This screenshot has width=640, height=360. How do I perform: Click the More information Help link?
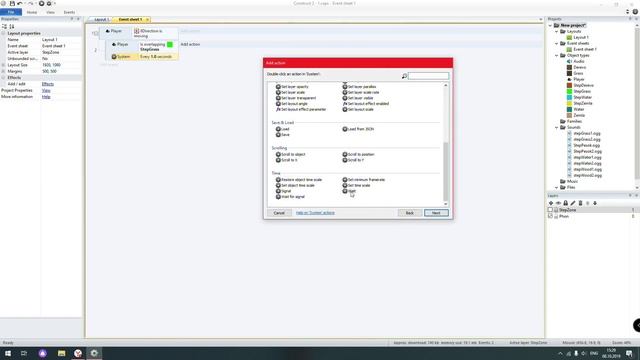[46, 97]
